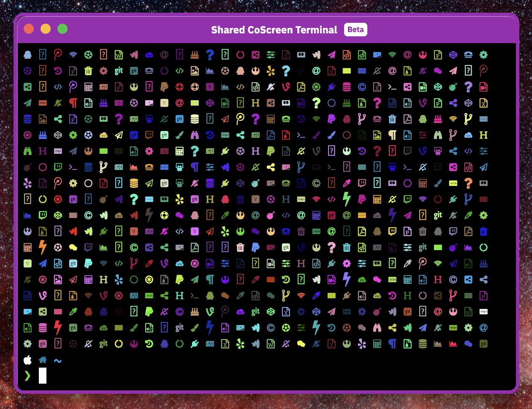
Task: Click the yellow trash can icon
Action: (x=88, y=71)
